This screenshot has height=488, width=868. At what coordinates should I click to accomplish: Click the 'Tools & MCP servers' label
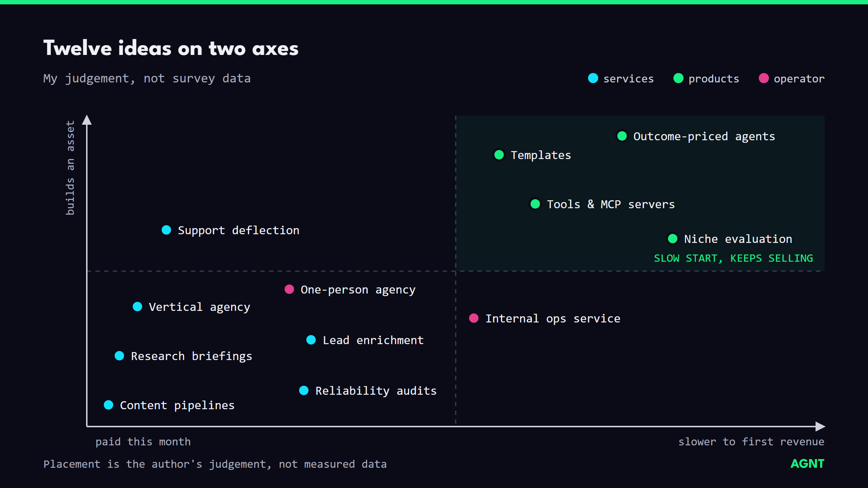(x=611, y=205)
